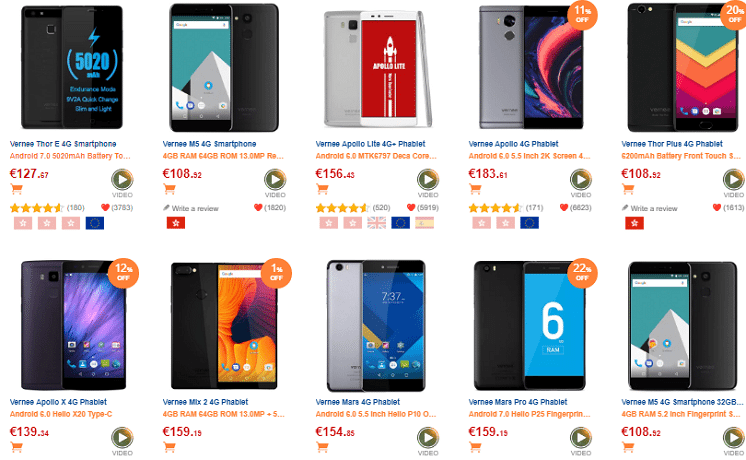The image size is (746, 460).
Task: Open Vernee Thor E 4G Smartphone link
Action: pos(63,144)
